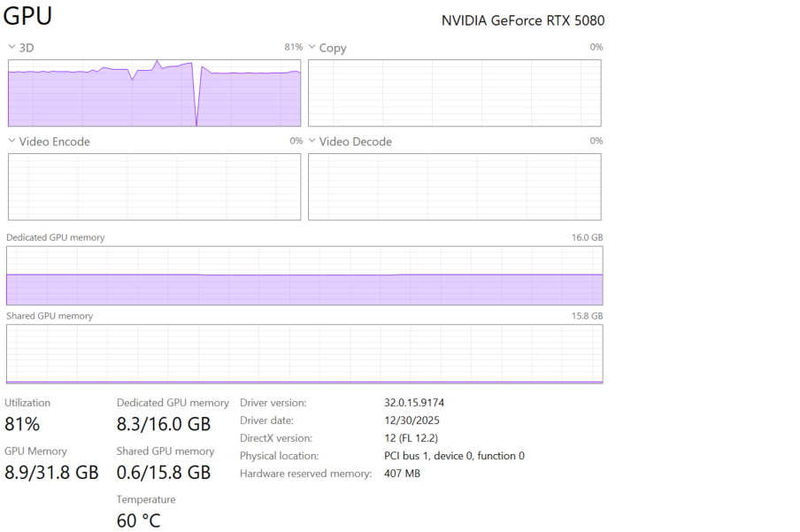Click the empty Copy engine graph
This screenshot has height=532, width=800.
(x=455, y=93)
